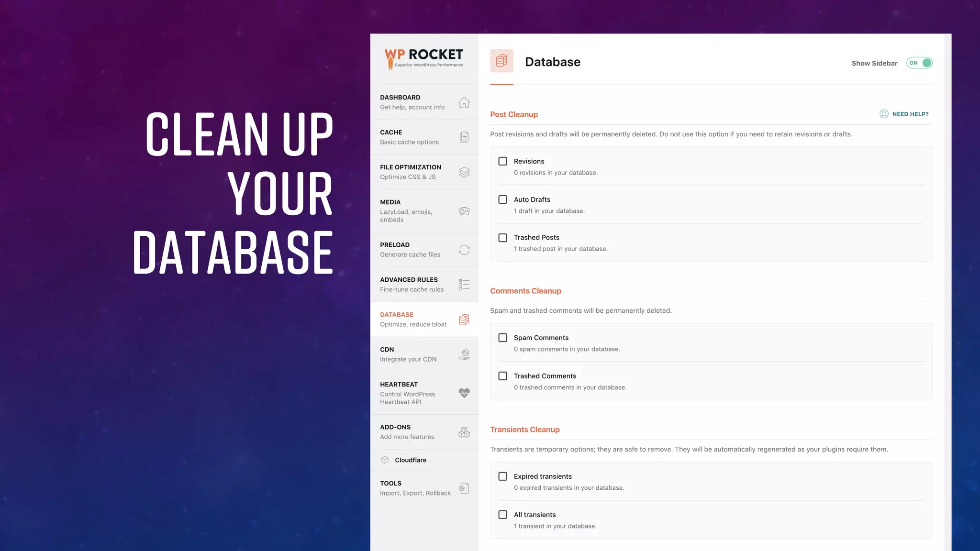Viewport: 980px width, 551px height.
Task: Click the Cache document icon
Action: point(464,137)
